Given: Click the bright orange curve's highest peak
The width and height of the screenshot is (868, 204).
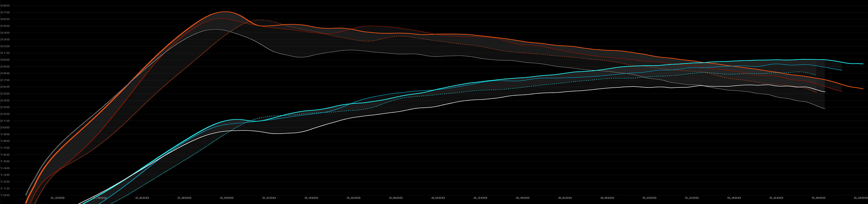Looking at the screenshot, I should tap(225, 12).
